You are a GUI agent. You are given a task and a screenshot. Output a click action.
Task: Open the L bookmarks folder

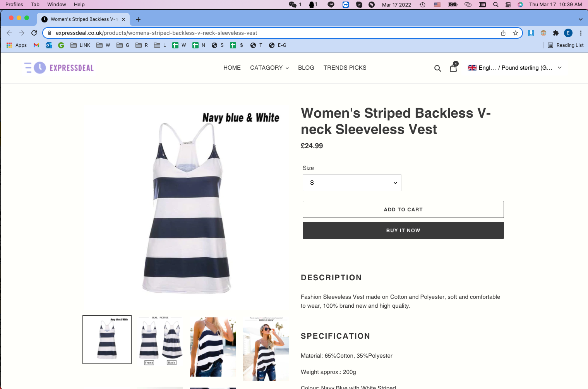(x=160, y=45)
